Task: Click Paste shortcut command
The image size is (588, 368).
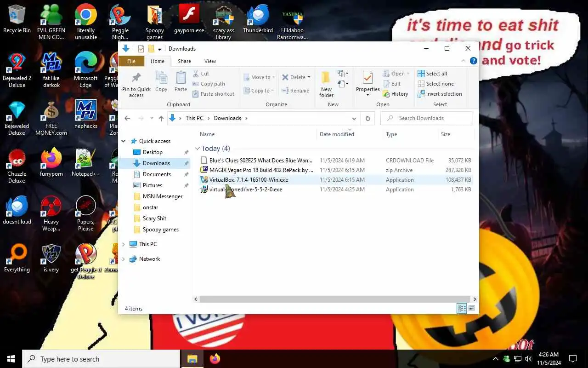Action: coord(213,94)
